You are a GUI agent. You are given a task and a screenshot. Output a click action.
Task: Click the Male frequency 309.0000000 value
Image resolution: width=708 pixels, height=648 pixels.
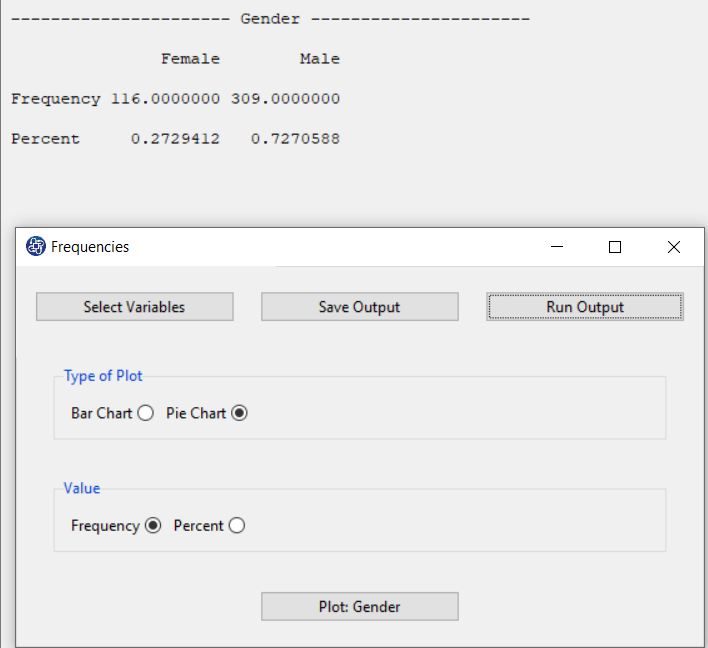tap(285, 99)
